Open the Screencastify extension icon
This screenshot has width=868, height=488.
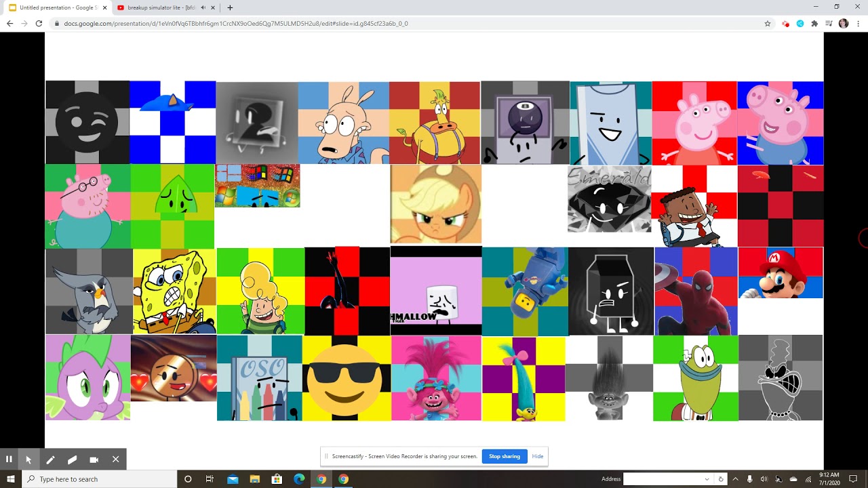tap(785, 23)
